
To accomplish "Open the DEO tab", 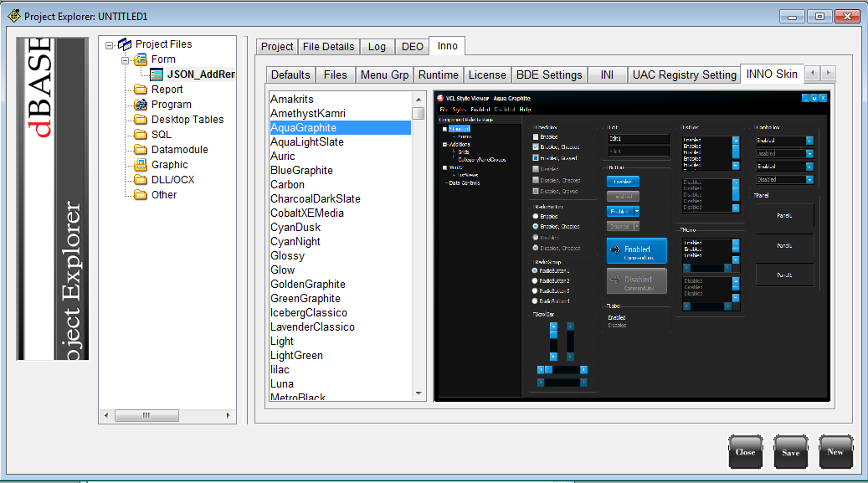I will [x=413, y=47].
